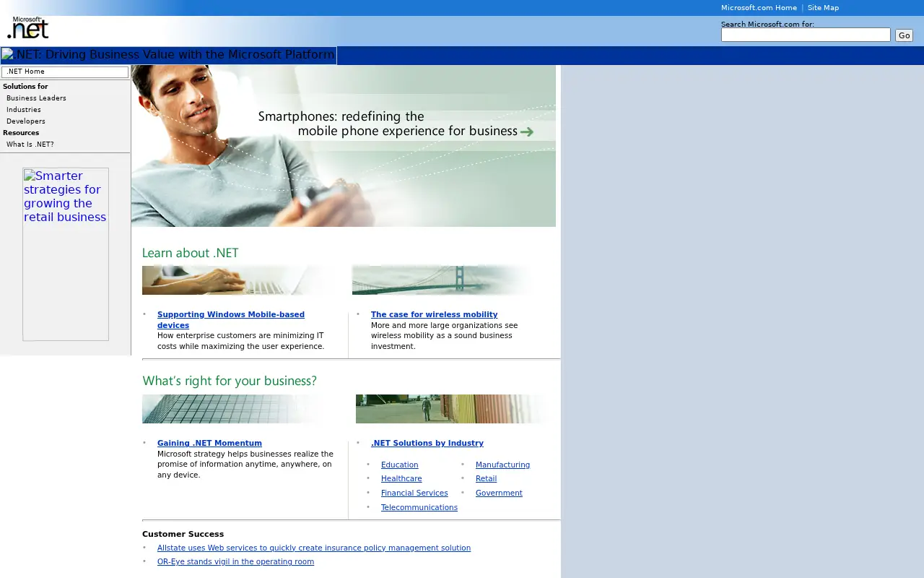Viewport: 924px width, 578px height.
Task: Click the Customer Success heading
Action: point(183,534)
